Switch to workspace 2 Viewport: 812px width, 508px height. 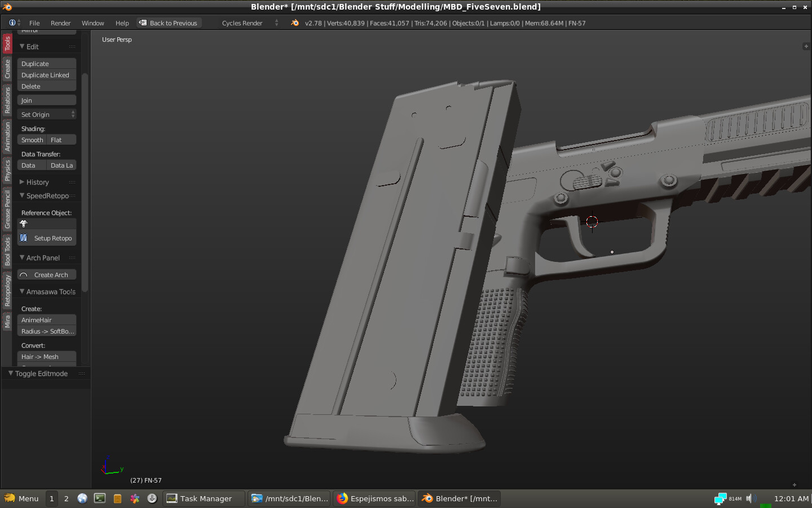pos(67,498)
